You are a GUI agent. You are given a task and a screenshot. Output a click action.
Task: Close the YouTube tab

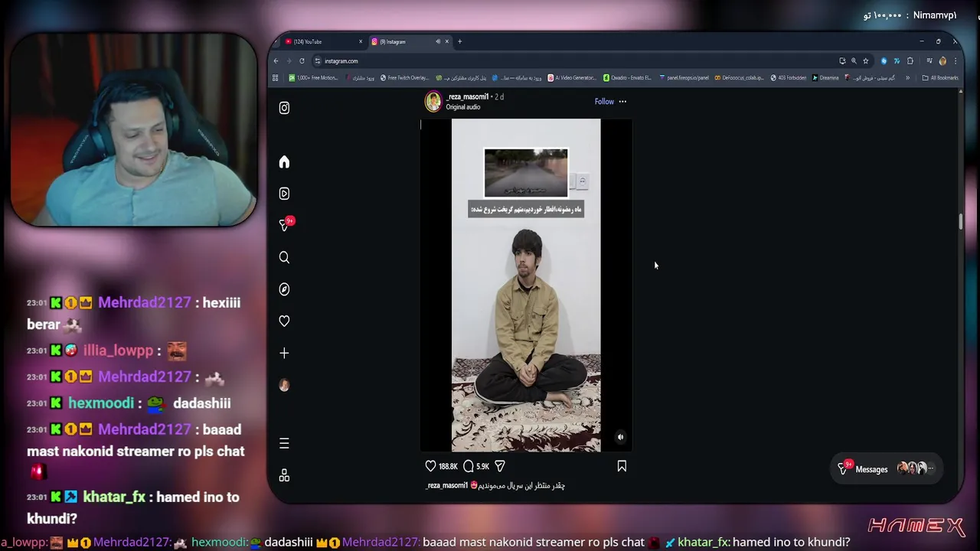coord(361,41)
